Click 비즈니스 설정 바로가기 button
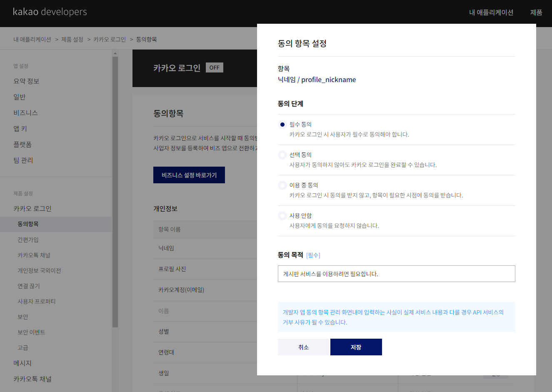 (189, 175)
